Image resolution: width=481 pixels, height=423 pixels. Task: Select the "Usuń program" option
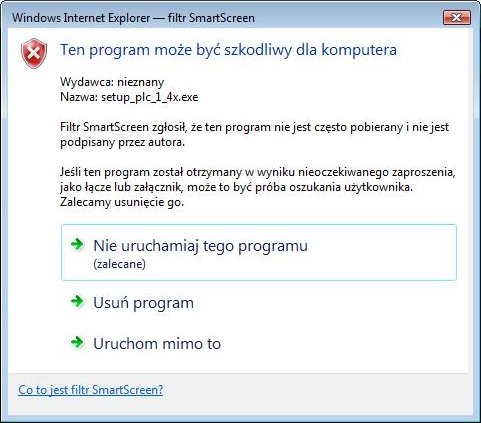click(x=143, y=303)
